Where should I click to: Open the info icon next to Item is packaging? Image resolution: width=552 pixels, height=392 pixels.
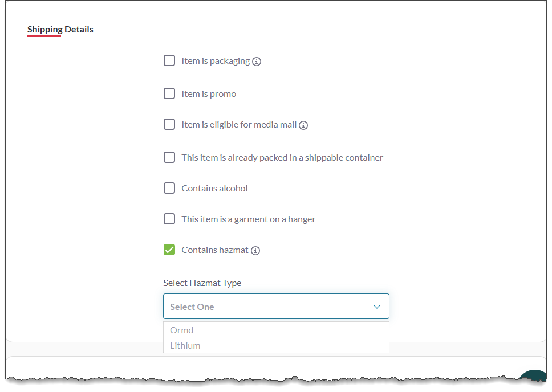tap(257, 62)
